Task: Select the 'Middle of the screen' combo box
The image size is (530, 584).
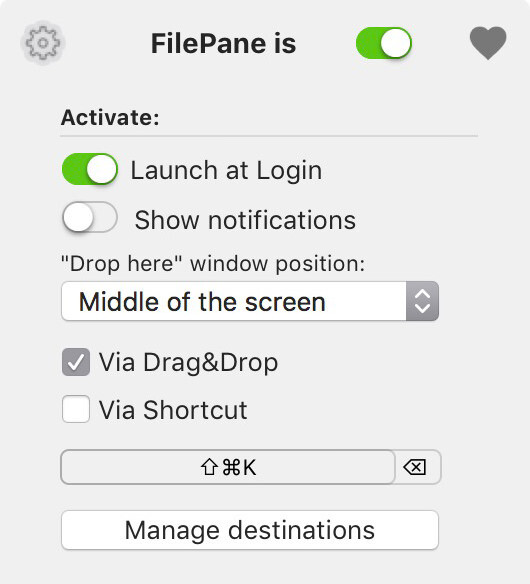Action: pos(250,301)
